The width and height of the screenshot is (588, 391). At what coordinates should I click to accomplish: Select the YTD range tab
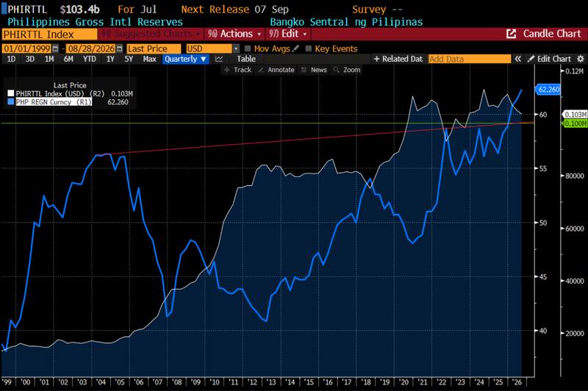click(x=89, y=59)
